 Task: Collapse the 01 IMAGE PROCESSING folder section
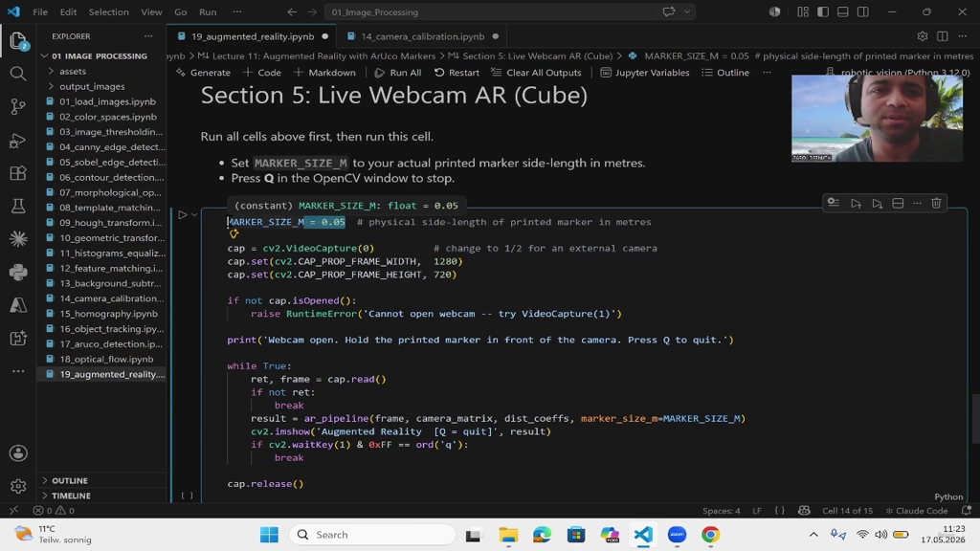[100, 55]
